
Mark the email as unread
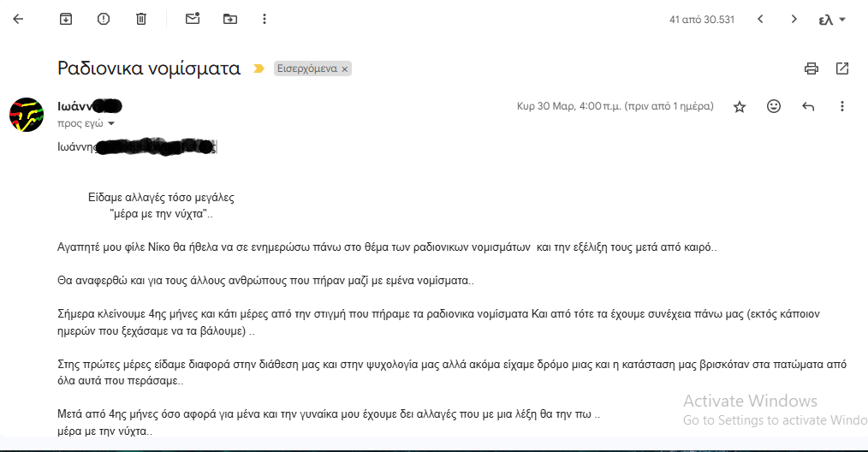coord(193,19)
